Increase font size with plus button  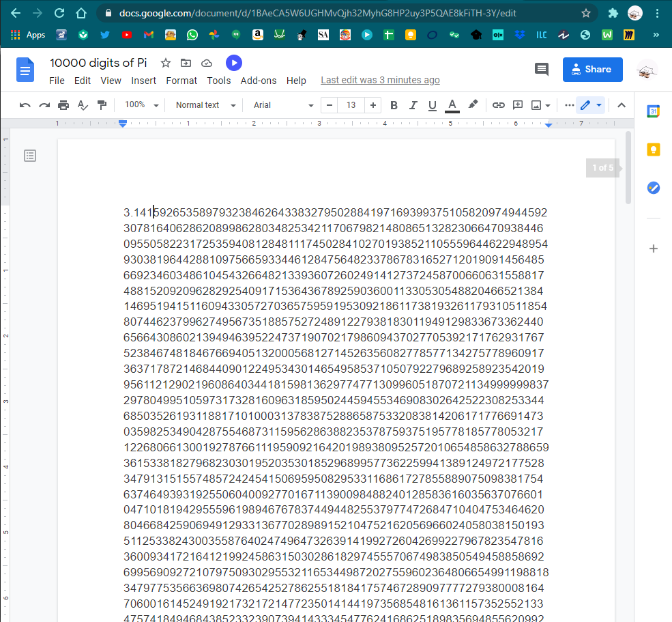pos(373,105)
